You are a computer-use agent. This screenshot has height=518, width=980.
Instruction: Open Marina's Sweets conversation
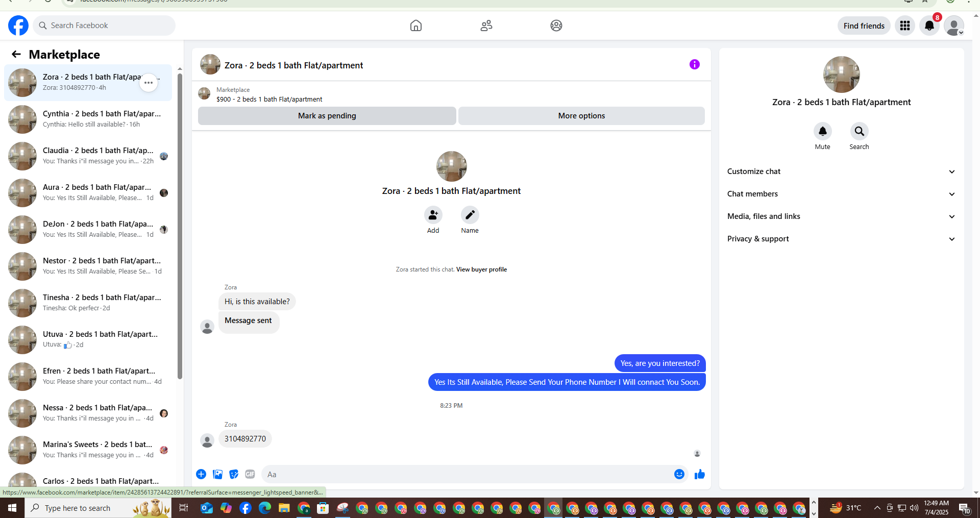(x=88, y=450)
